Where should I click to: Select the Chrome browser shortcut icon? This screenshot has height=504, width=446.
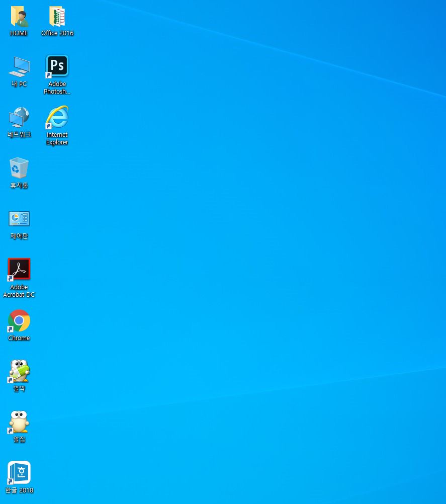19,320
